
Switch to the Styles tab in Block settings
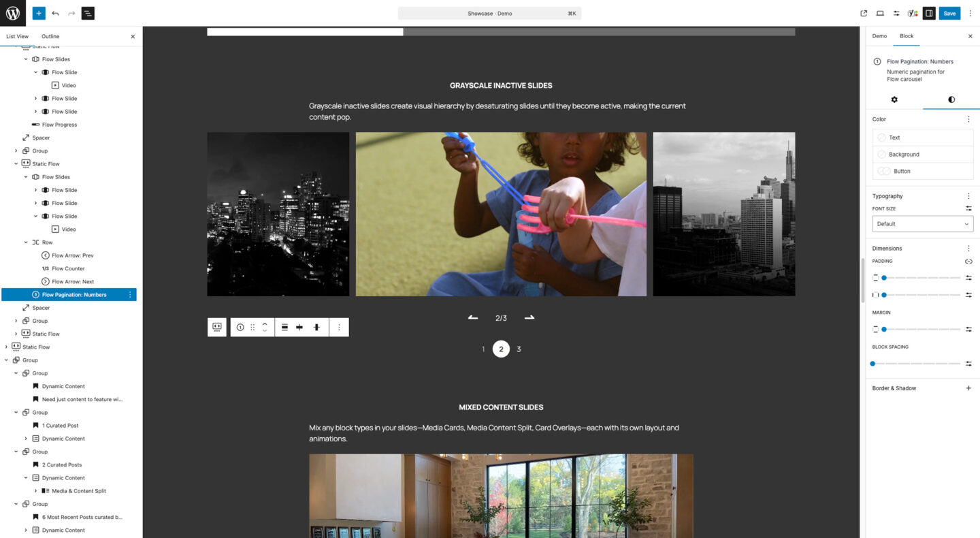click(x=951, y=99)
